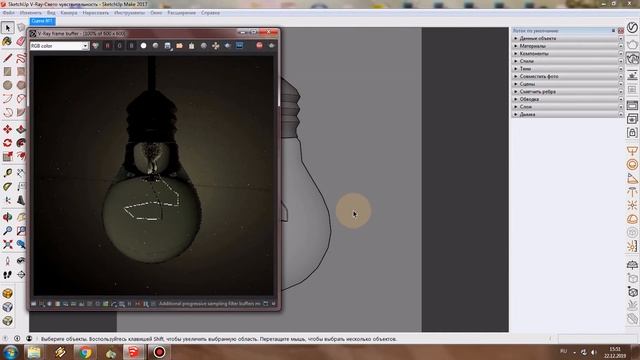Open the Инструменты menu

click(129, 13)
